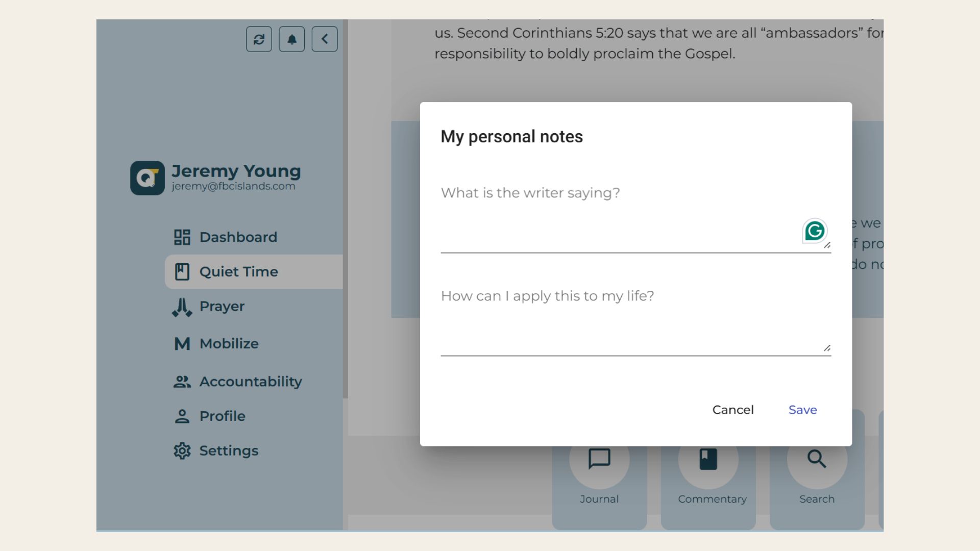Click the Search magnifier icon

[817, 459]
